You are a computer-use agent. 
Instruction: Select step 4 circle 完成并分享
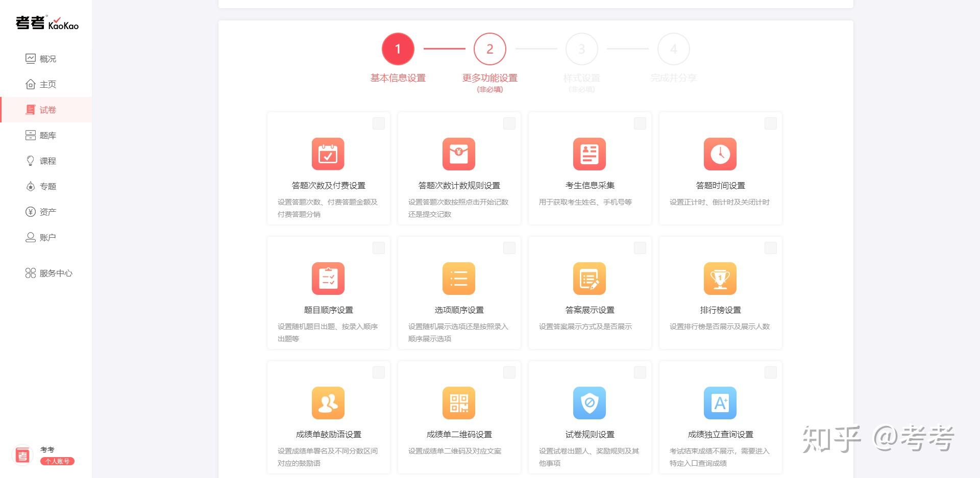point(674,49)
